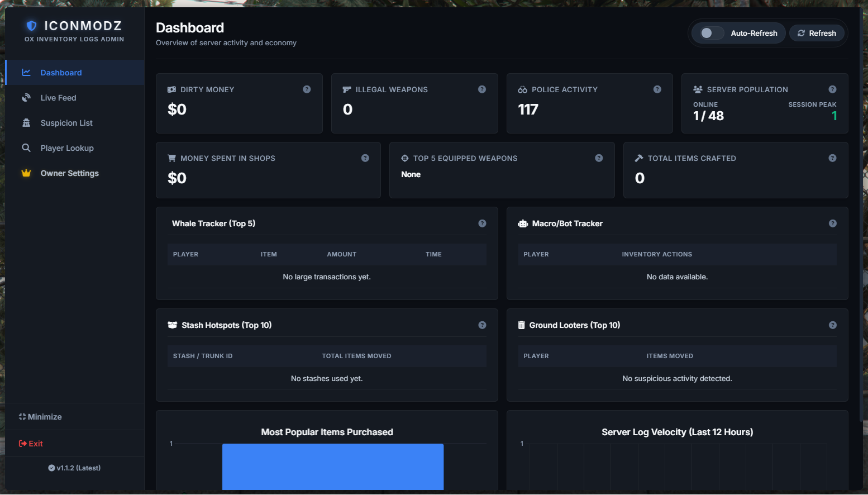This screenshot has width=868, height=495.
Task: Show help for Server Population card
Action: click(x=832, y=89)
